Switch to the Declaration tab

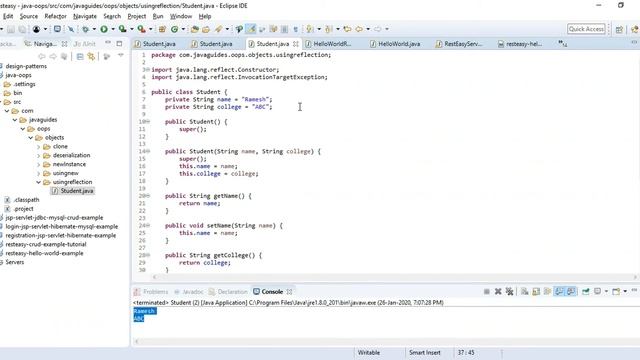pyautogui.click(x=228, y=291)
